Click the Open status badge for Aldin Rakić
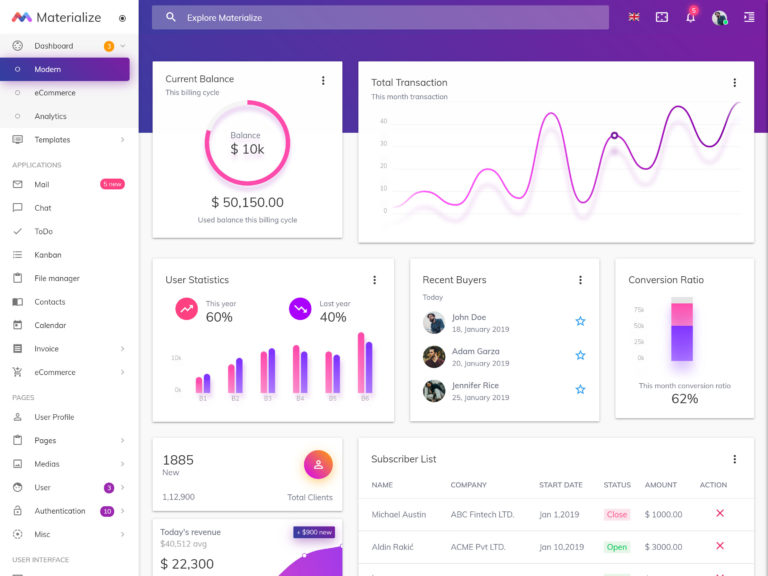This screenshot has height=576, width=768. tap(617, 547)
